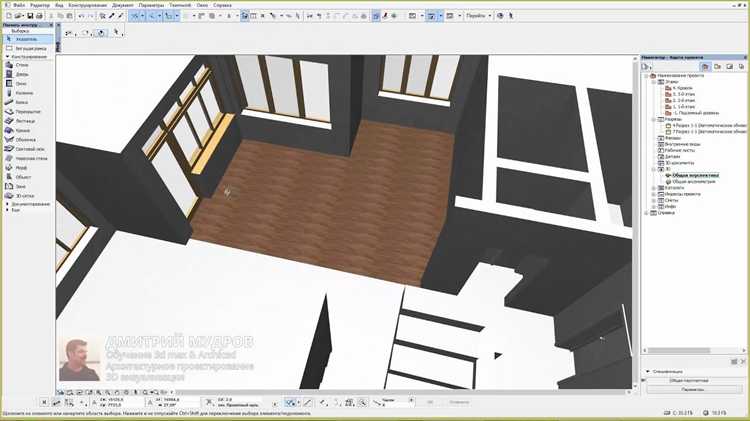The height and width of the screenshot is (421, 750).
Task: Select the Door (Дверь) tool
Action: [28, 74]
